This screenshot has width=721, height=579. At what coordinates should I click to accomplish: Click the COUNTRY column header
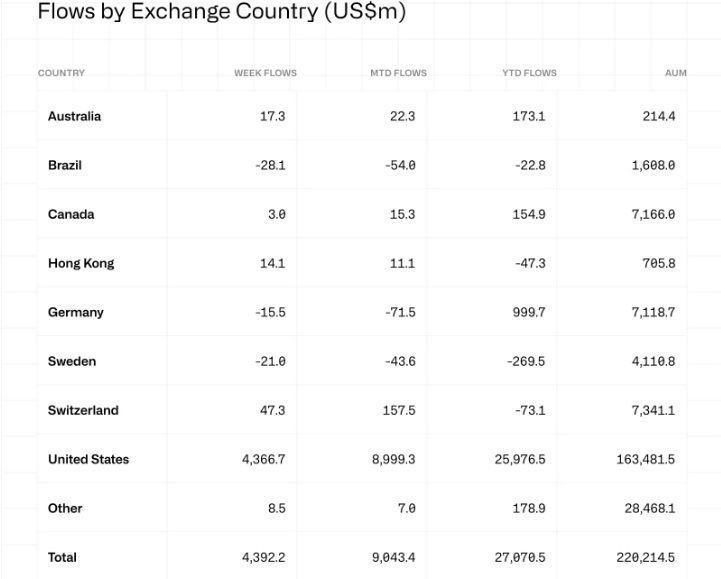coord(61,73)
